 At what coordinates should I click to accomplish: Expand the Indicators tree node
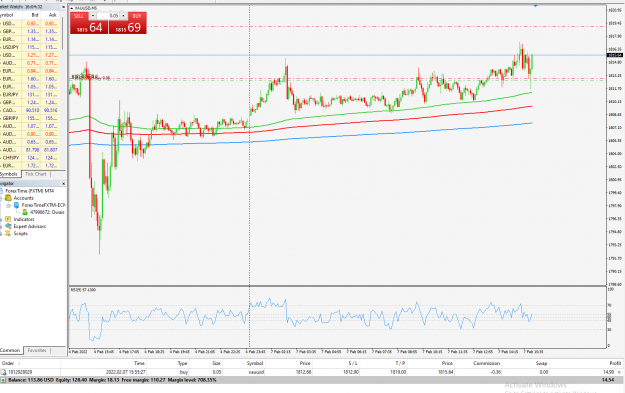tap(1, 220)
